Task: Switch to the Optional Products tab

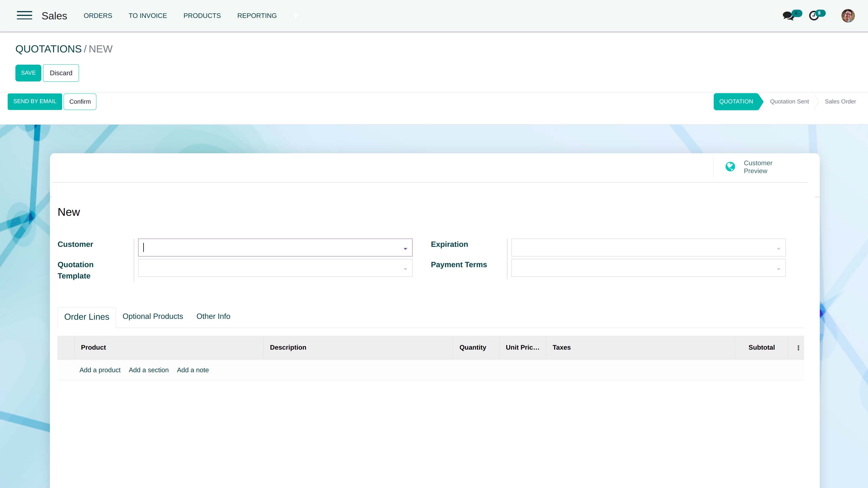Action: click(x=153, y=317)
